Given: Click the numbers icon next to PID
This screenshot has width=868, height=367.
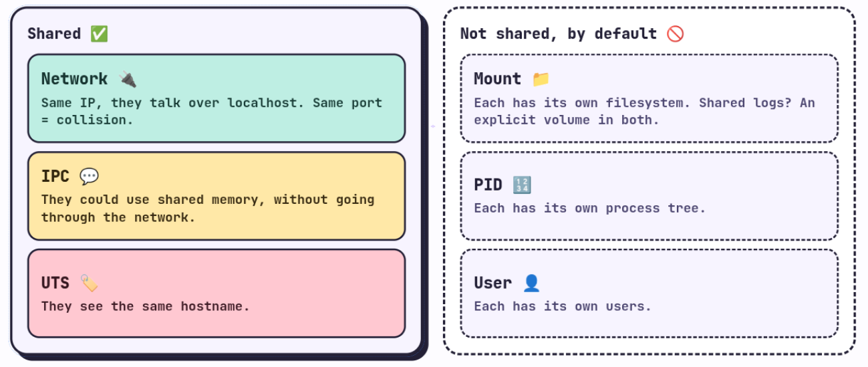Looking at the screenshot, I should click(522, 185).
